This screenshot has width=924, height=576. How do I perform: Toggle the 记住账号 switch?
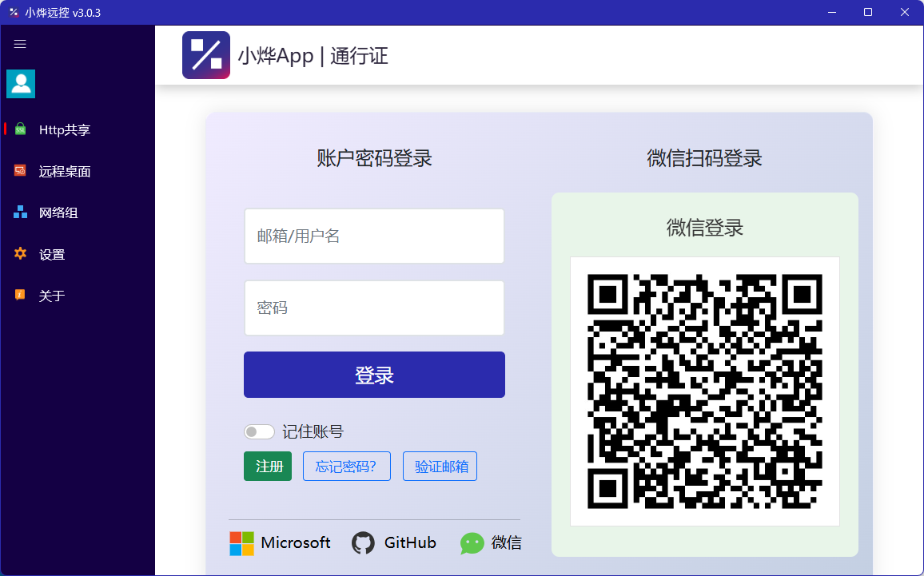[x=259, y=431]
